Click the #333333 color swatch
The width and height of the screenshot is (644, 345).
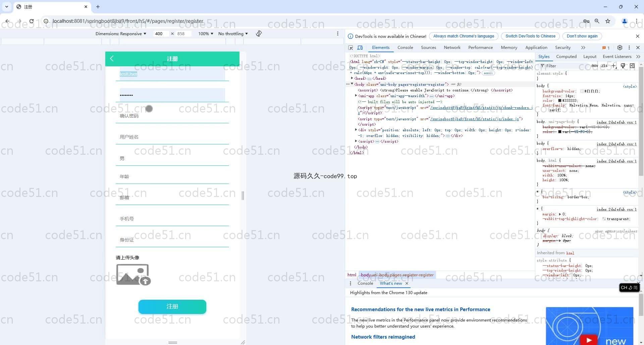[x=560, y=100]
